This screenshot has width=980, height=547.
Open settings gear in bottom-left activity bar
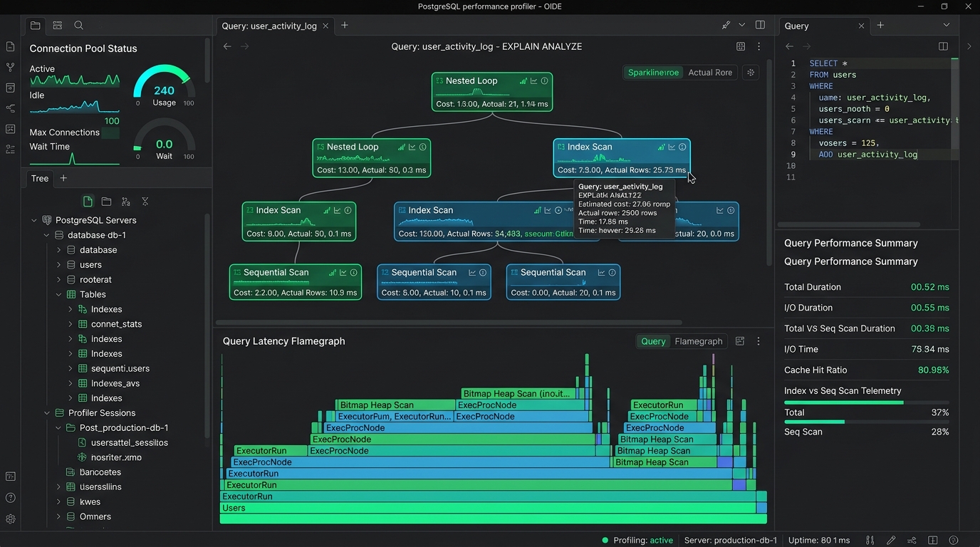point(10,519)
